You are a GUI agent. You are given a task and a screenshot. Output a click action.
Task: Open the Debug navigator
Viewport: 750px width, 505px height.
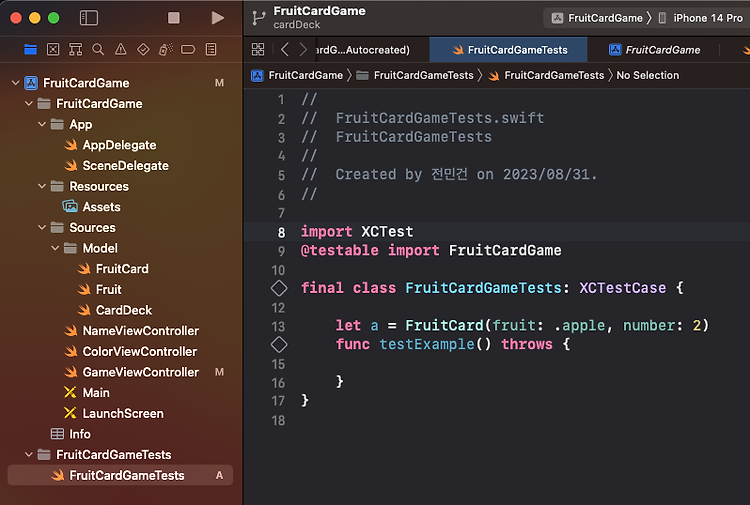click(165, 49)
